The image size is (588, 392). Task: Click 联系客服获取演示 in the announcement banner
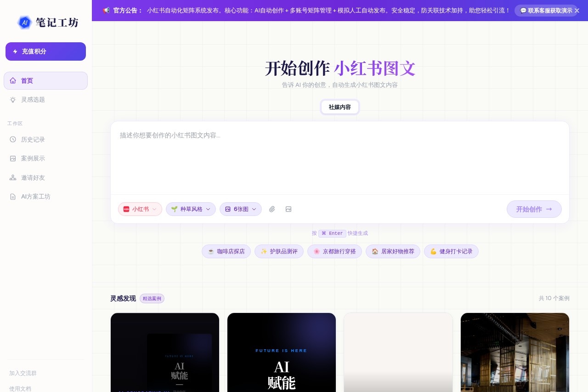tap(546, 11)
